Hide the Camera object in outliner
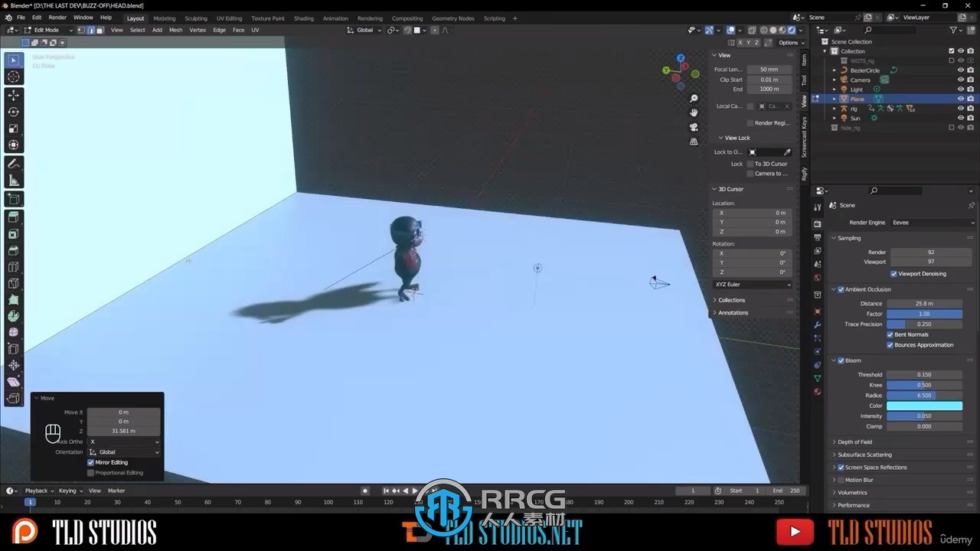The height and width of the screenshot is (551, 980). (960, 80)
